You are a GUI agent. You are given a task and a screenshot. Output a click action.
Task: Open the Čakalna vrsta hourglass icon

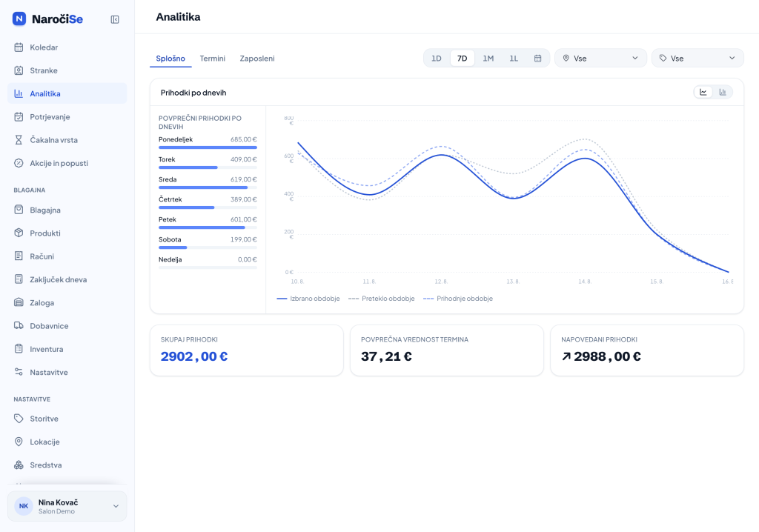19,140
